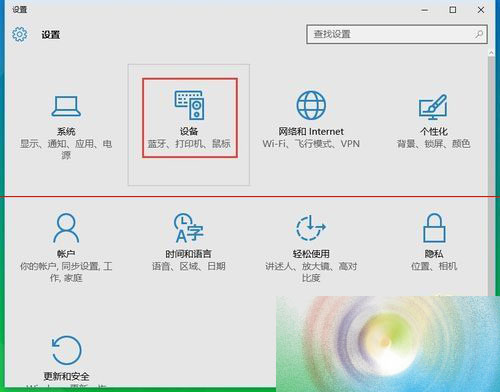Click the 时间和语言 label
Viewport: 500px width, 392px height.
(189, 254)
